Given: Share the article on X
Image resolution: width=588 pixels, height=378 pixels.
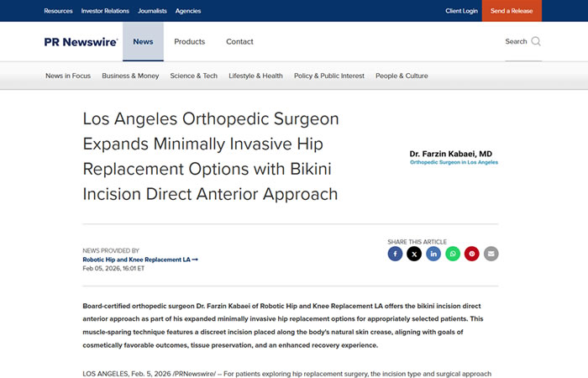Looking at the screenshot, I should tap(414, 254).
